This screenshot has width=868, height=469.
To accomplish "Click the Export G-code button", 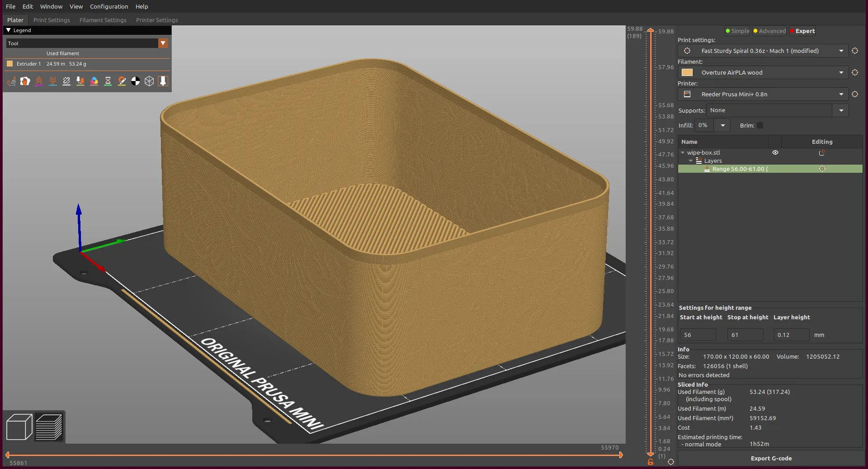I will (771, 458).
